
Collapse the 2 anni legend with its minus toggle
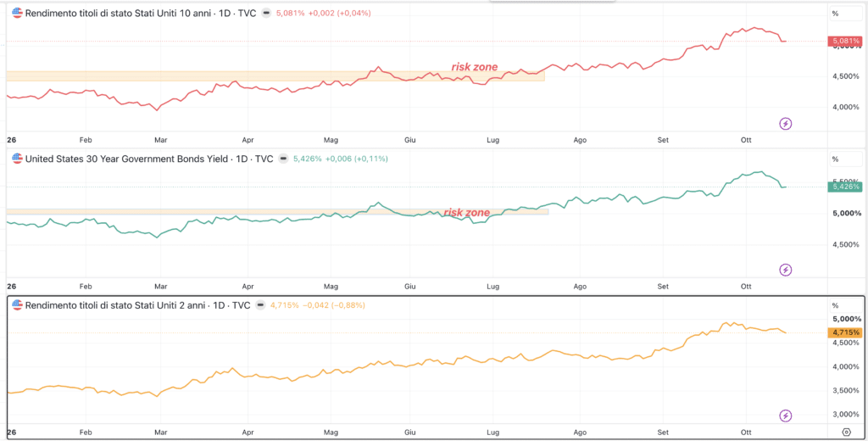click(260, 305)
